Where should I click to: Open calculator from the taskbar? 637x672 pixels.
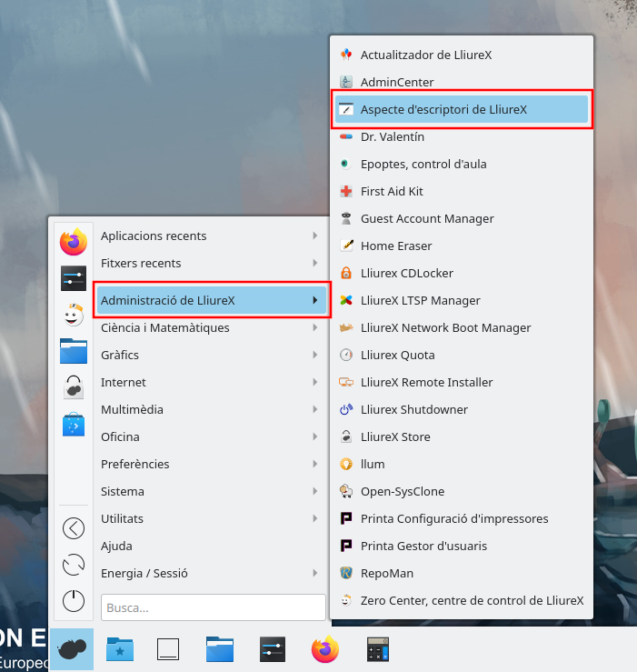click(378, 649)
